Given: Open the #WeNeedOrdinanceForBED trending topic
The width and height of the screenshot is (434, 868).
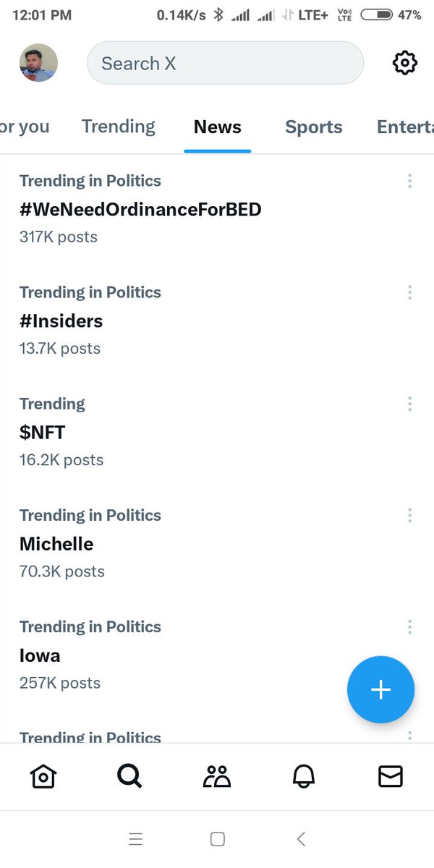Looking at the screenshot, I should pyautogui.click(x=140, y=210).
